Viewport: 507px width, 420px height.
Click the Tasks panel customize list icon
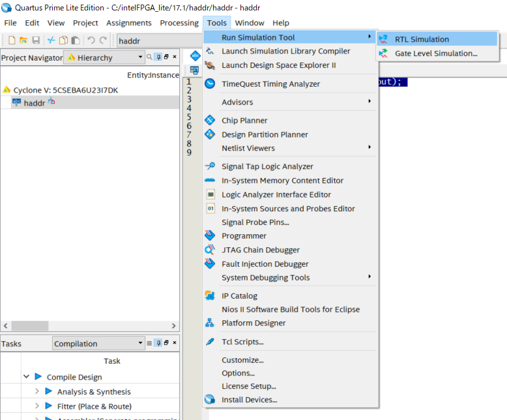point(149,343)
